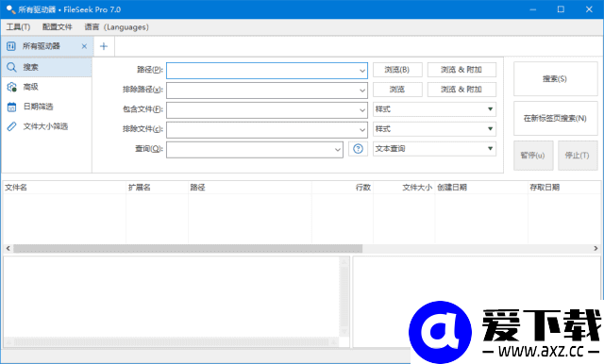
Task: Expand the 排除文件(c) dropdown list
Action: point(362,130)
